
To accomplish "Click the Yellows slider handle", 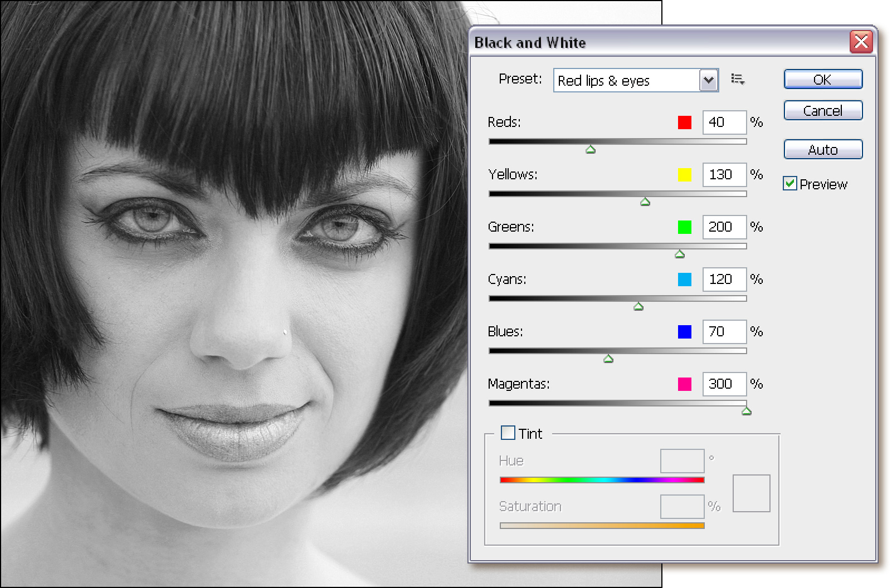I will click(645, 202).
